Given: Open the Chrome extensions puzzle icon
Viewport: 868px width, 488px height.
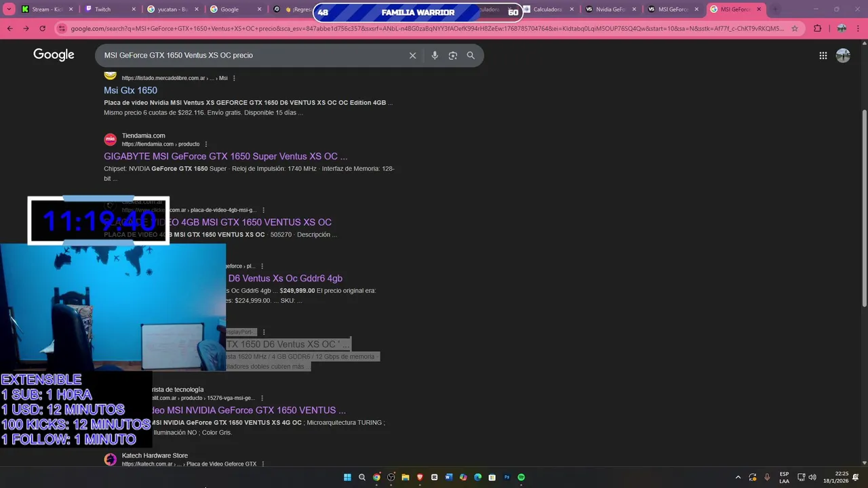Looking at the screenshot, I should (x=817, y=28).
